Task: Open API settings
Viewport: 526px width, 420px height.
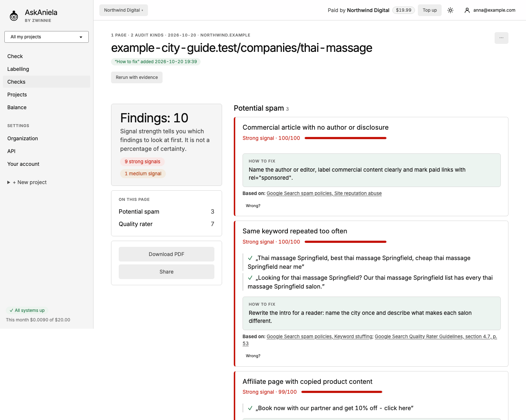Action: (46, 151)
